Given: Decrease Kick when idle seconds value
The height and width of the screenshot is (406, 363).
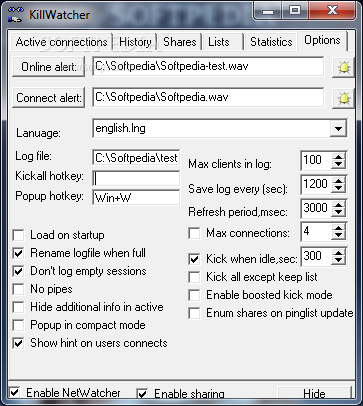Looking at the screenshot, I should [339, 260].
